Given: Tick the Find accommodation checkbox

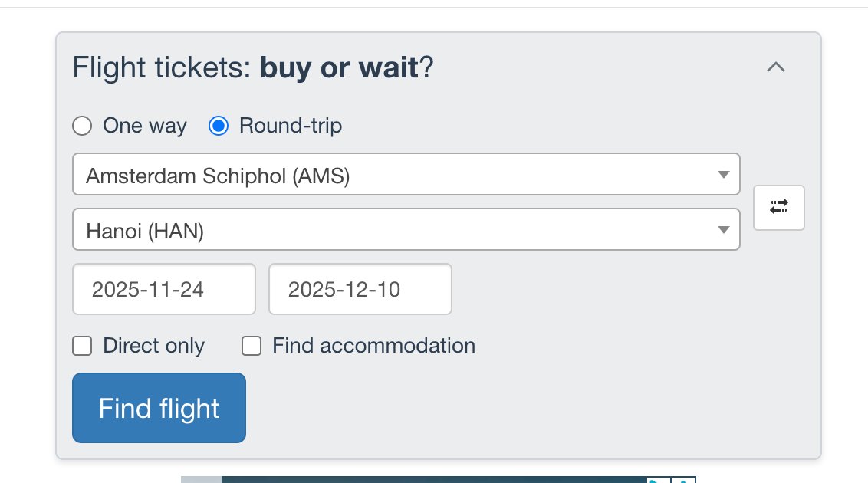Looking at the screenshot, I should click(252, 346).
